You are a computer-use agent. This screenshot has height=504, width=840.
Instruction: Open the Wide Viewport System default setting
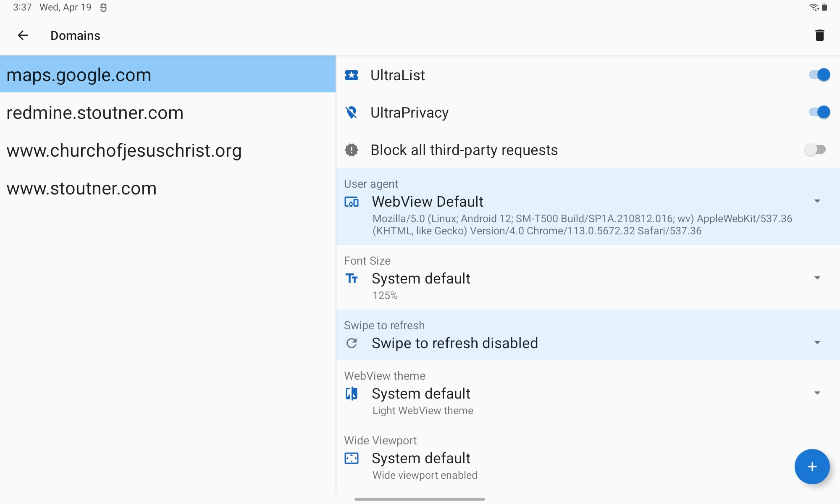point(421,458)
